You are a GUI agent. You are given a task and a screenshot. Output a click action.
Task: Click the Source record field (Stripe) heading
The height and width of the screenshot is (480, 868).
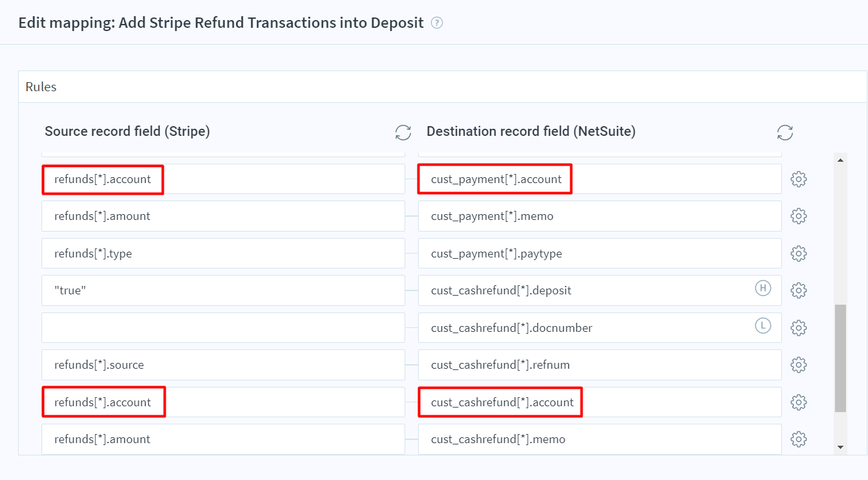(x=128, y=131)
